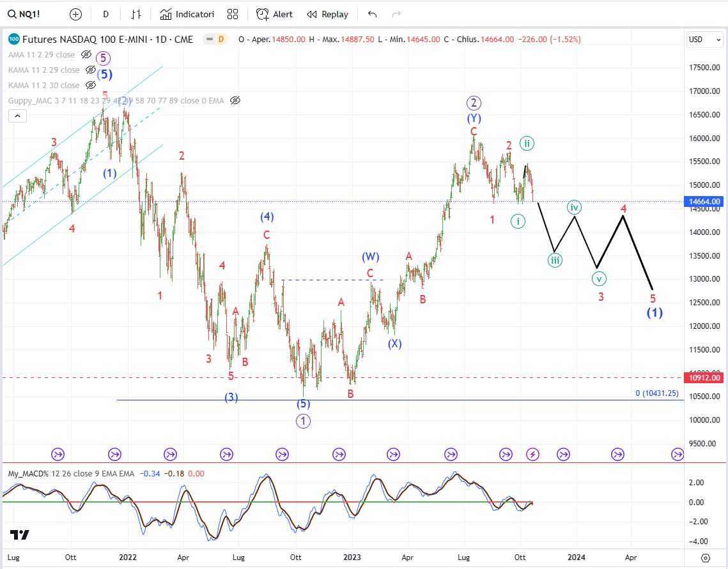The image size is (728, 569).
Task: Open the USD currency dropdown
Action: 705,40
